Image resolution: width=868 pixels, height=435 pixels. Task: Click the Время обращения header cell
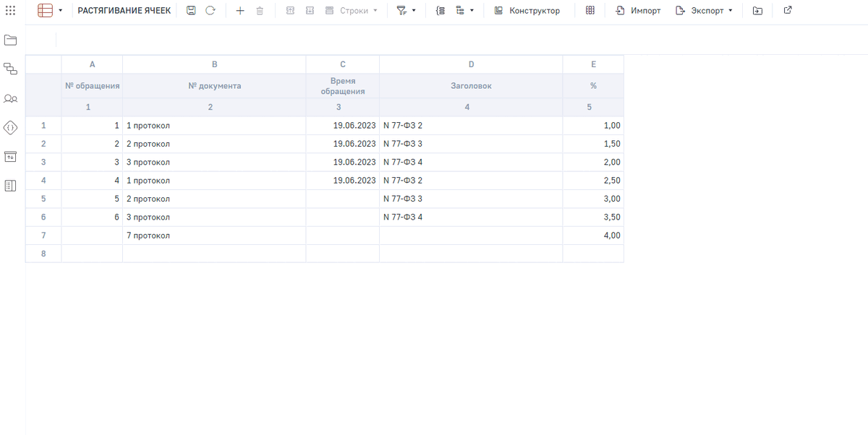[x=343, y=85]
